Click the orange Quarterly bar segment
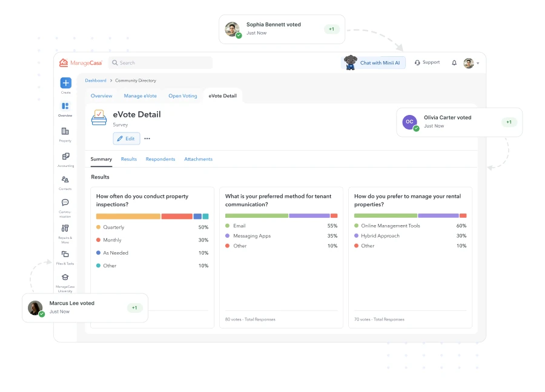This screenshot has height=392, width=545. [128, 217]
